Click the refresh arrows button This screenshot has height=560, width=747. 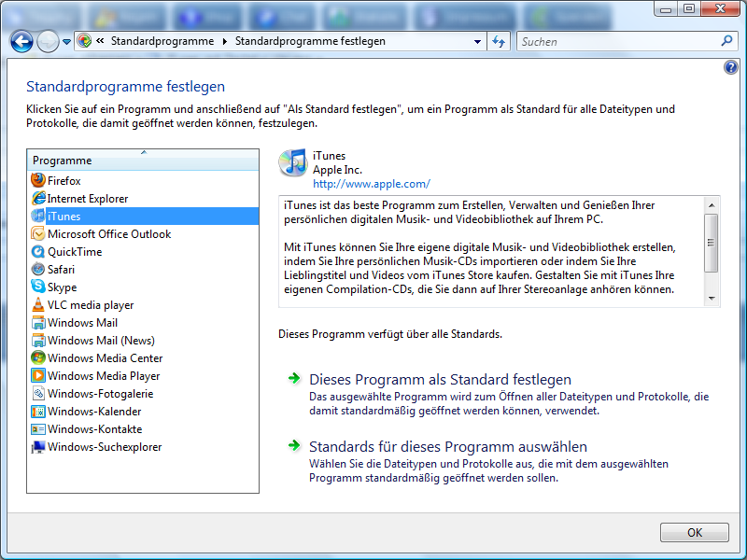[499, 41]
